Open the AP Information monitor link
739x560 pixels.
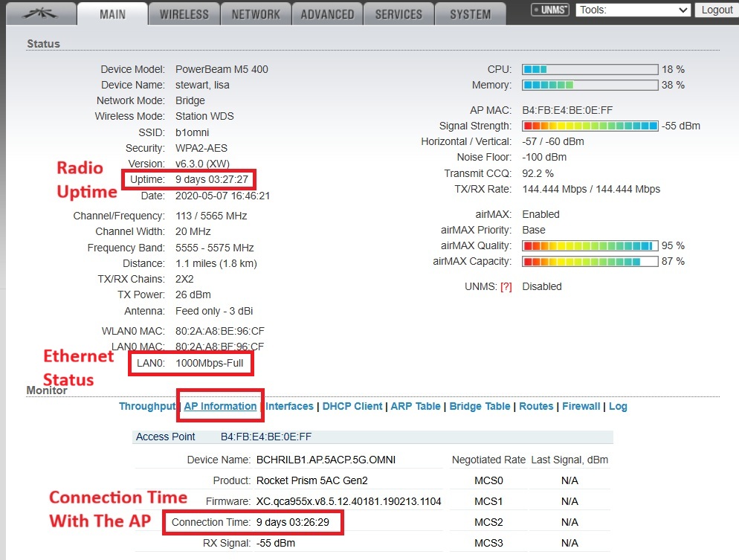pos(220,406)
